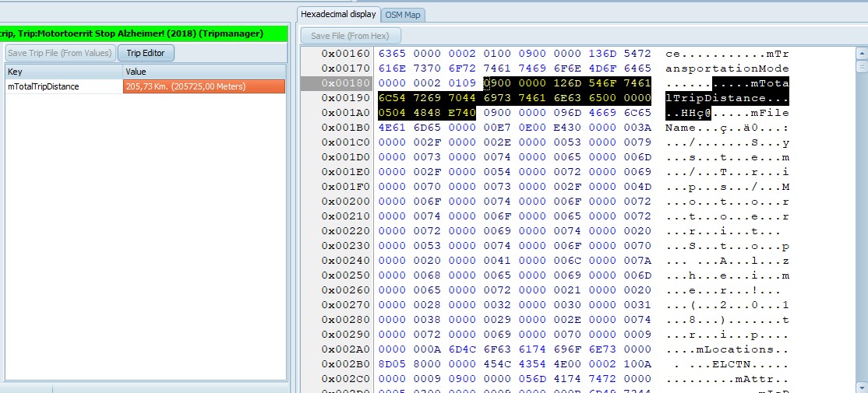The image size is (868, 393).
Task: Sort by the Key column header
Action: 62,72
